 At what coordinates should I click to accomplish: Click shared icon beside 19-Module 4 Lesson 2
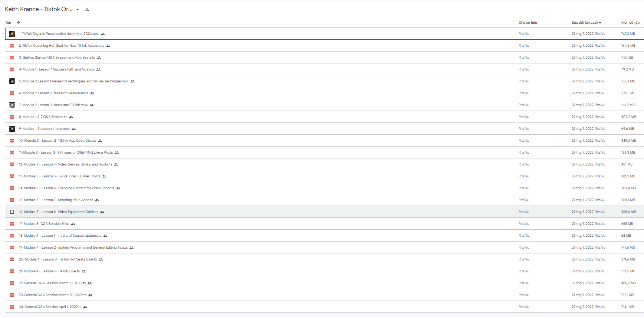(x=131, y=247)
